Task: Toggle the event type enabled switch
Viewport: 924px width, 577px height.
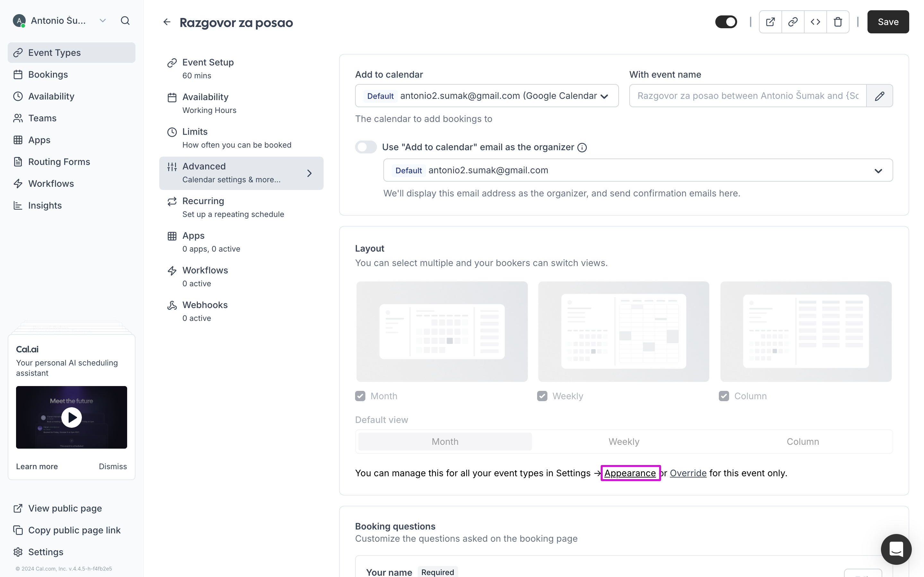Action: [726, 22]
